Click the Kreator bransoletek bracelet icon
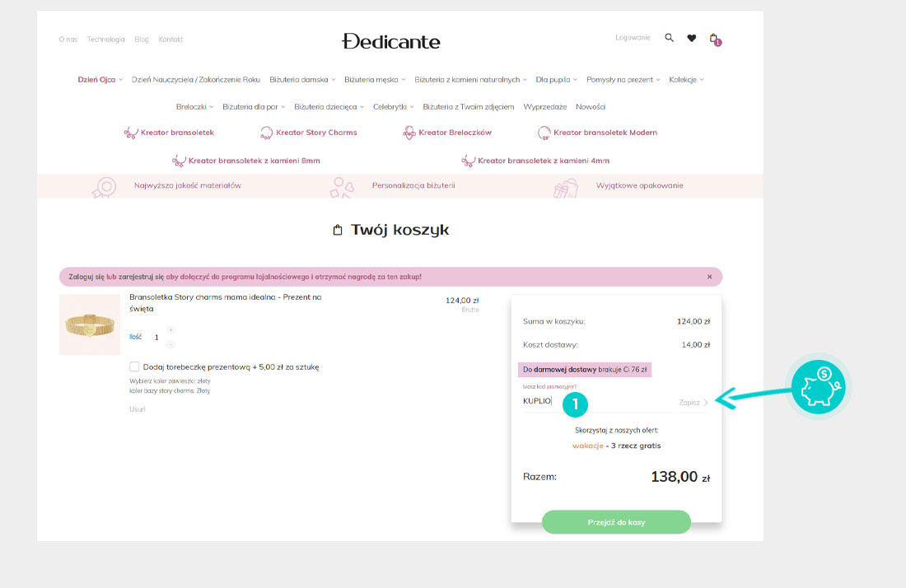This screenshot has width=906, height=588. point(131,133)
